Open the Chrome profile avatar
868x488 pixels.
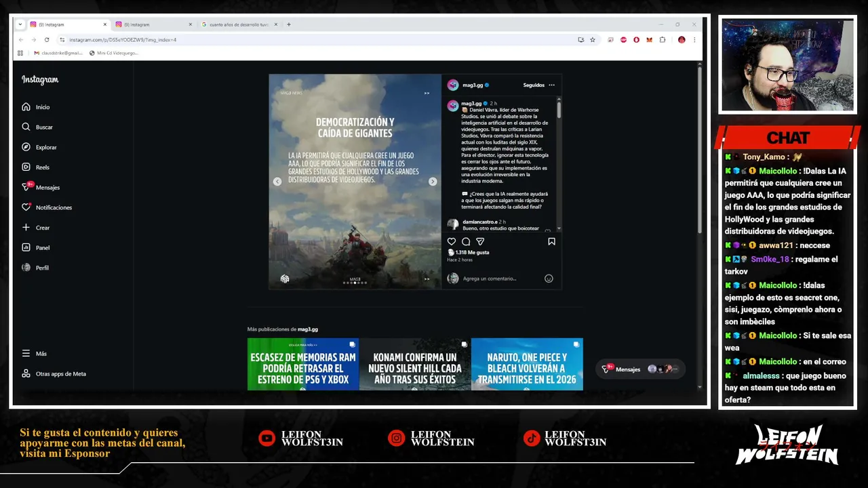pos(682,40)
